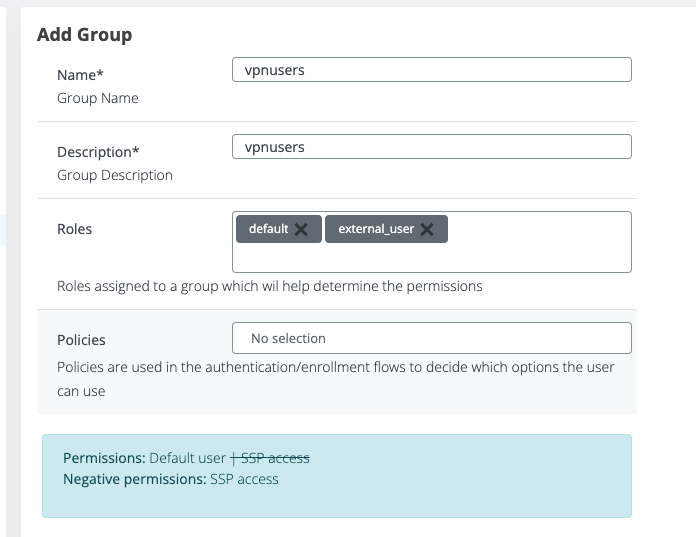Click the Permissions: Default user line

click(x=145, y=458)
